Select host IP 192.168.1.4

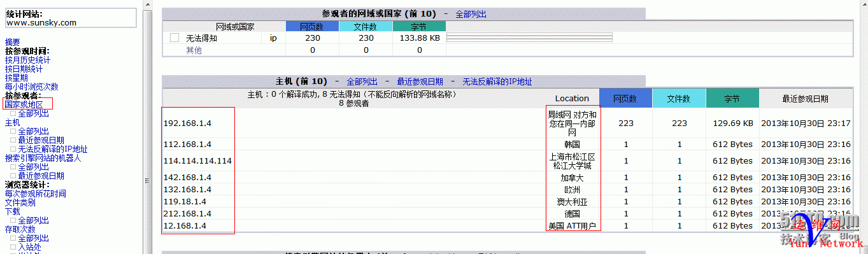187,123
